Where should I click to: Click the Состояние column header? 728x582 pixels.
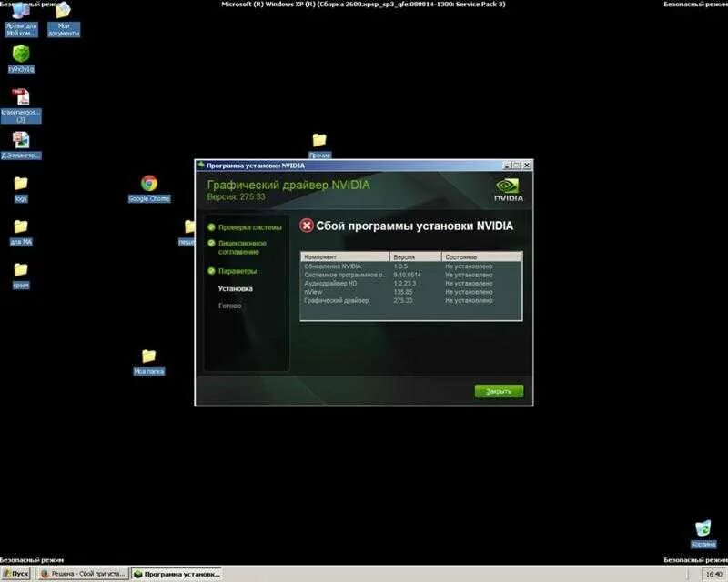(481, 256)
